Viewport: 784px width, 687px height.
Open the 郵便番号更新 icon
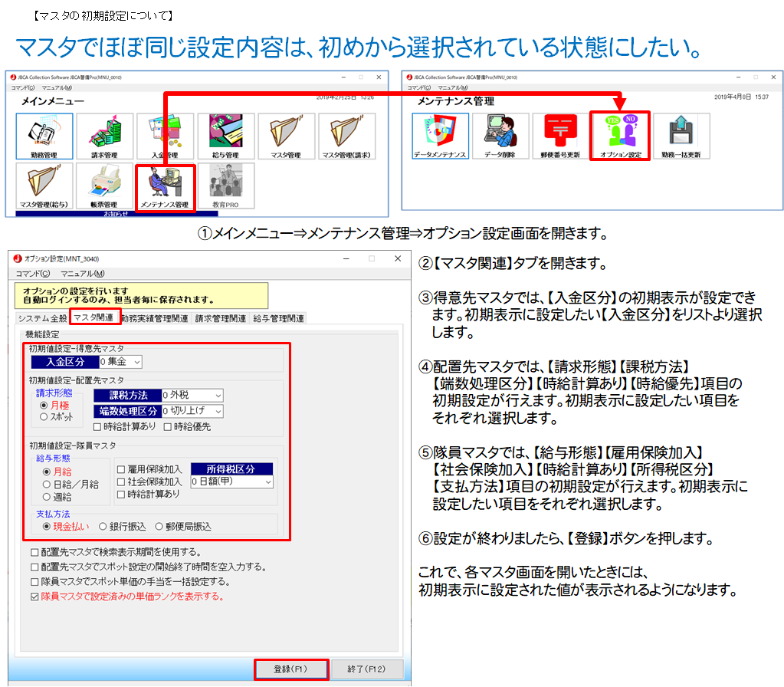point(560,136)
